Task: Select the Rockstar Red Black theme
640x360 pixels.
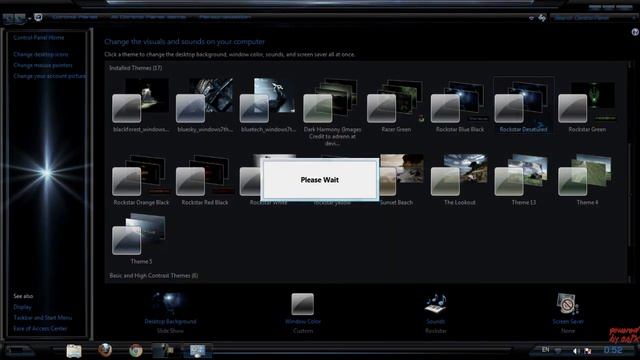Action: pyautogui.click(x=204, y=179)
